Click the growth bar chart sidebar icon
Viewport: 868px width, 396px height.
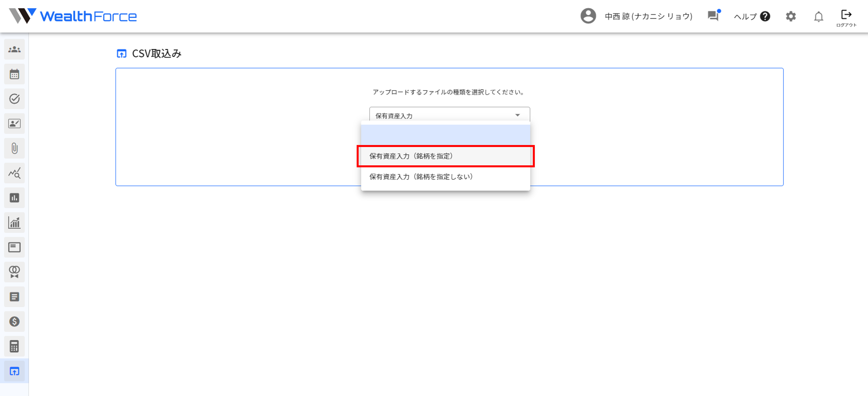tap(14, 222)
